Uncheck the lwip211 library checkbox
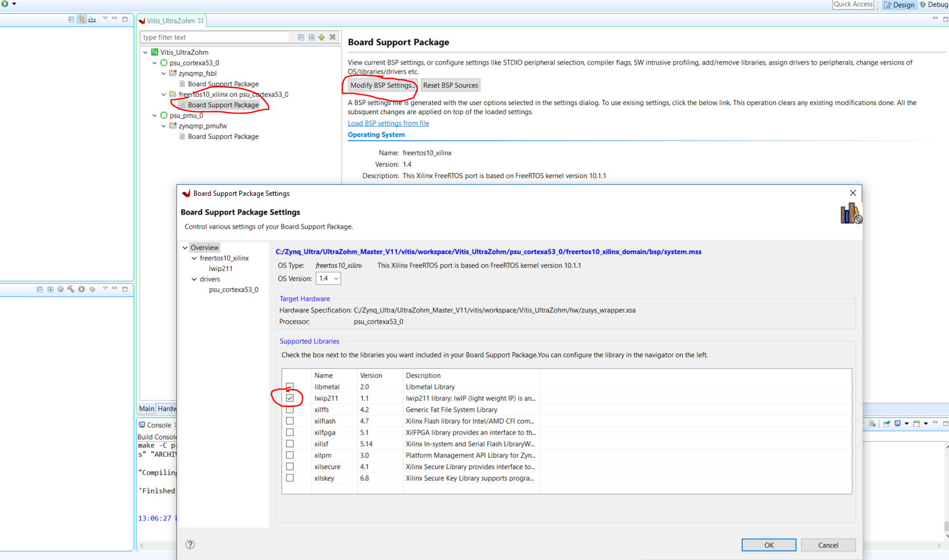 [290, 398]
